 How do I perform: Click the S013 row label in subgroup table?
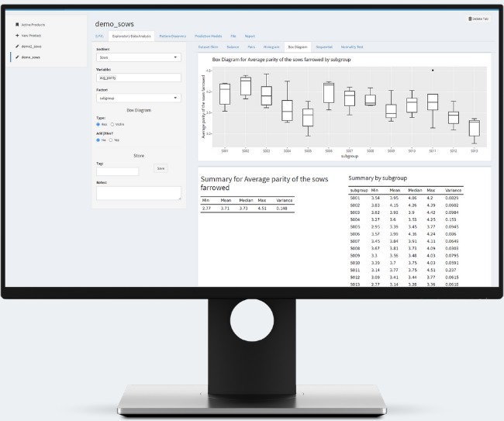(355, 285)
